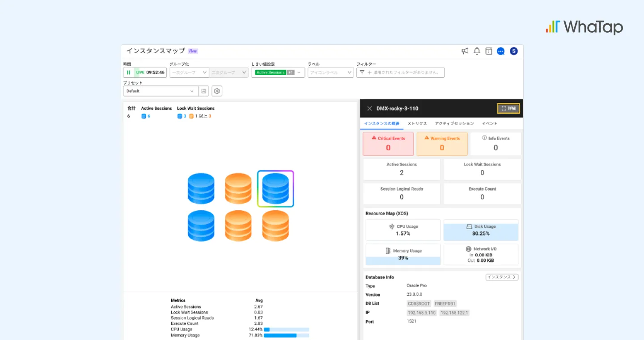Click the インスタンス link button
The height and width of the screenshot is (340, 644).
click(x=502, y=277)
